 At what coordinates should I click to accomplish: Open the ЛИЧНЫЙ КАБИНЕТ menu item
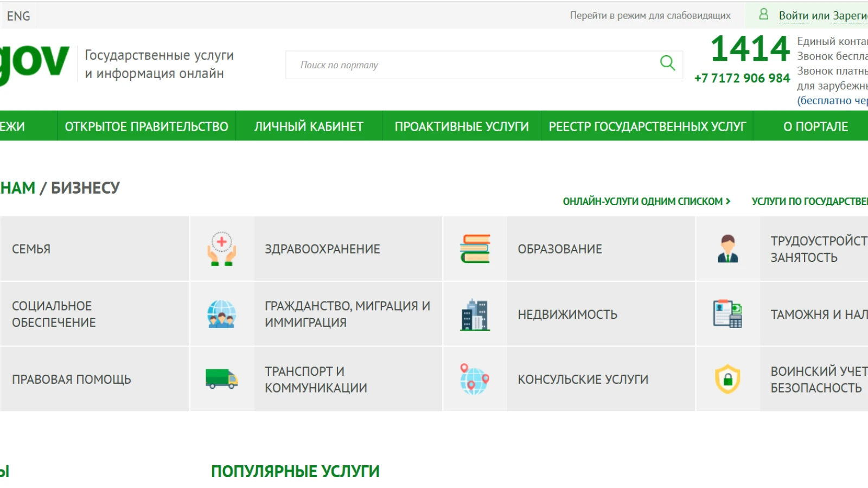(309, 126)
